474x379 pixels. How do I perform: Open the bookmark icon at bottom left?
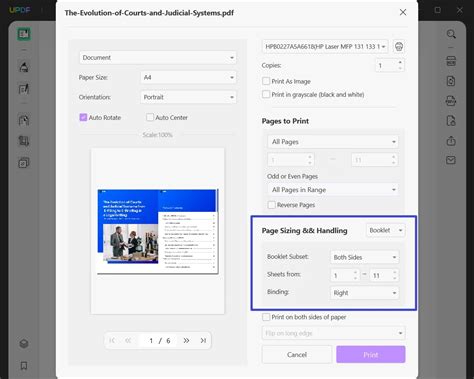point(24,365)
